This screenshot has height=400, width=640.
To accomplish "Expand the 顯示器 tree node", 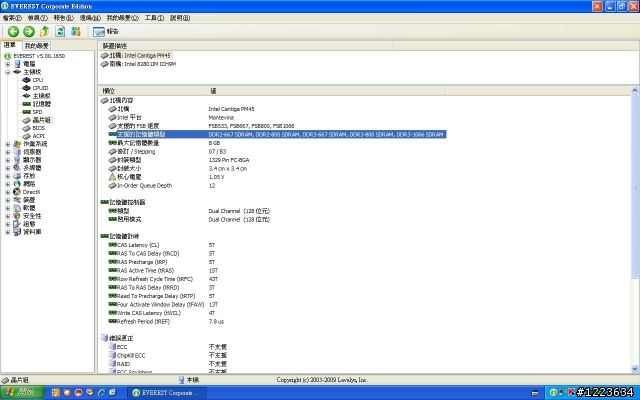I will pyautogui.click(x=7, y=160).
